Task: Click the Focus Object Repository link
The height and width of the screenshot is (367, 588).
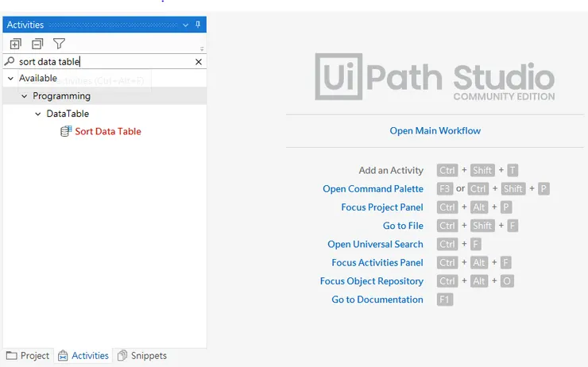Action: pyautogui.click(x=372, y=281)
